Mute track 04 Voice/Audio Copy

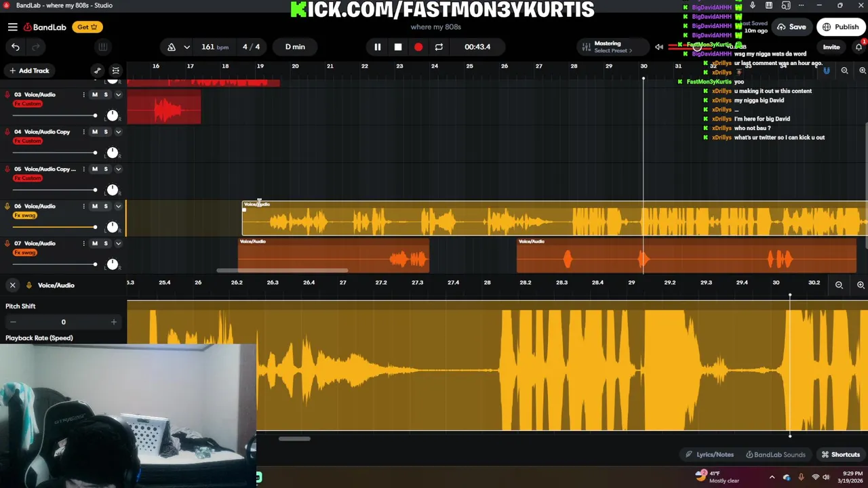(x=95, y=132)
